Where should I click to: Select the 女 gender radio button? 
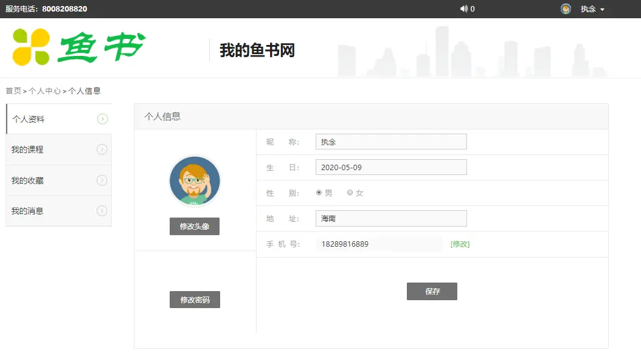(350, 193)
